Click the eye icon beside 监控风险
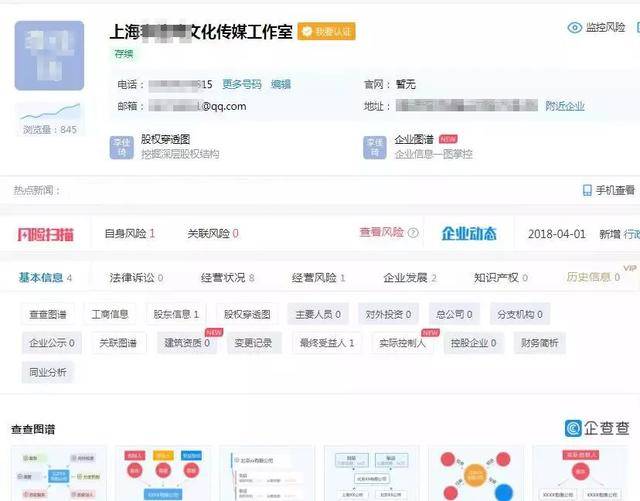Image resolution: width=640 pixels, height=501 pixels. click(575, 28)
